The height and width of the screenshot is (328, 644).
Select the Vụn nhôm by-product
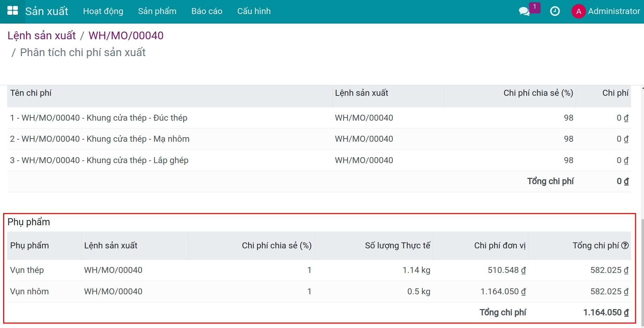[x=30, y=292]
